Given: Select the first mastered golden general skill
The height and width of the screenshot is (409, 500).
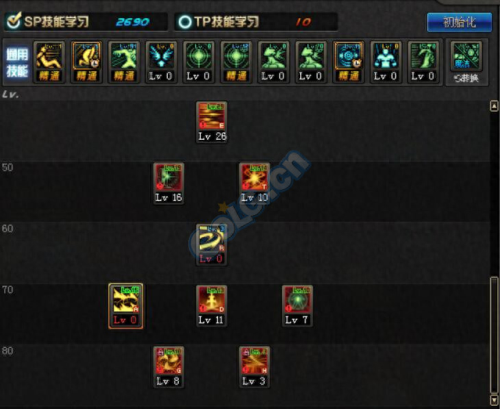Looking at the screenshot, I should tap(49, 62).
